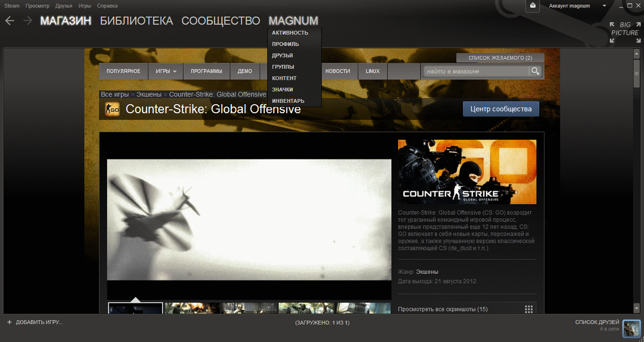Open the Просмотр menu

(x=37, y=6)
